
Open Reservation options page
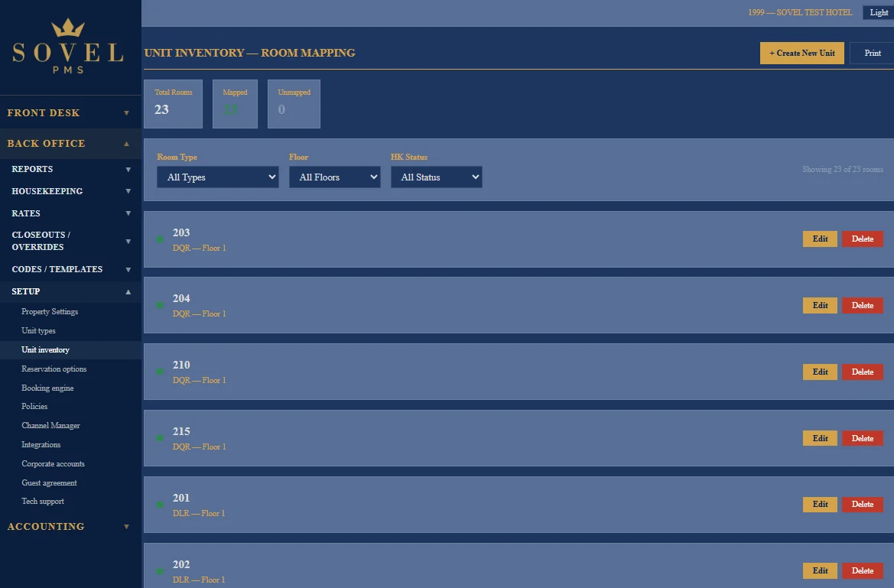pos(54,369)
